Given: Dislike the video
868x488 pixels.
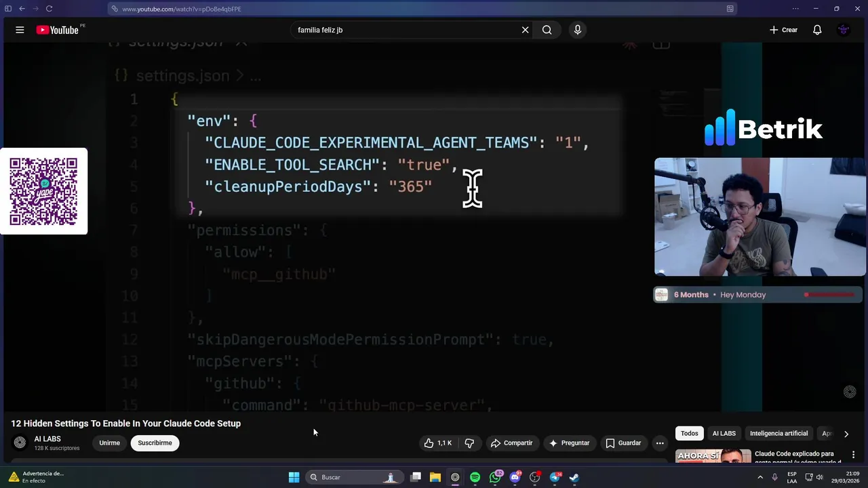Looking at the screenshot, I should 469,443.
